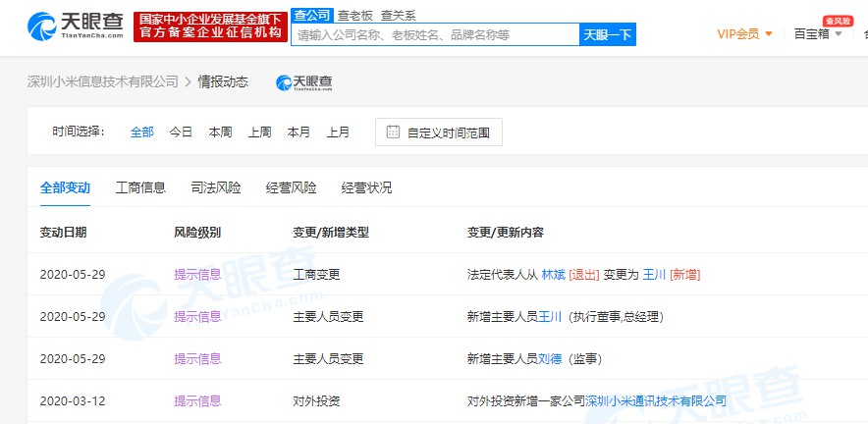Click the small TianYanCha logo beside 情报动态
868x424 pixels.
(304, 82)
